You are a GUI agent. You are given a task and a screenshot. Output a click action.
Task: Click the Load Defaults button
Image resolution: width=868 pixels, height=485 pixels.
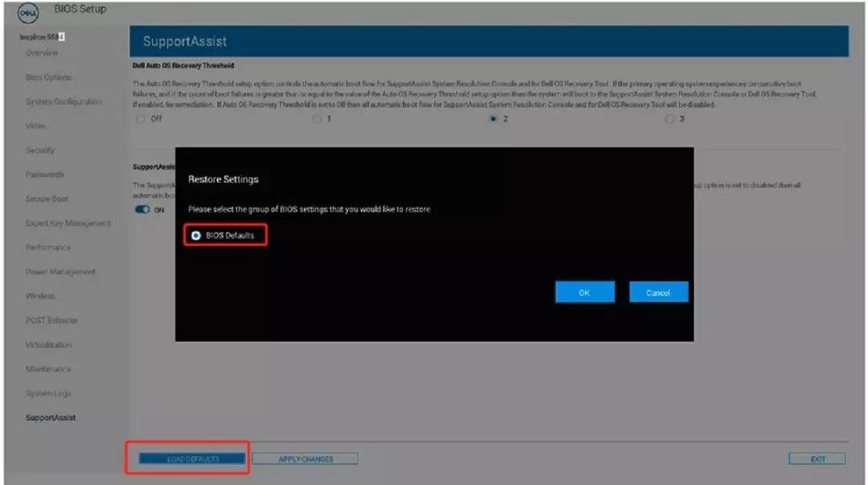coord(192,459)
